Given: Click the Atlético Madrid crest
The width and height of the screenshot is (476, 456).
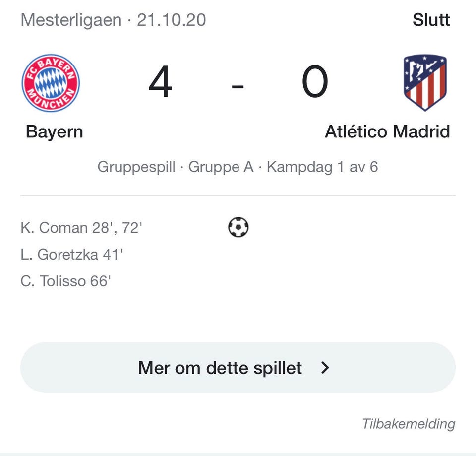Looking at the screenshot, I should pos(425,83).
